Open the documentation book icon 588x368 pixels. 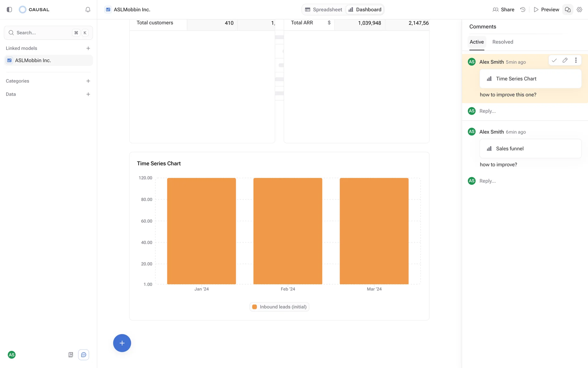(71, 355)
